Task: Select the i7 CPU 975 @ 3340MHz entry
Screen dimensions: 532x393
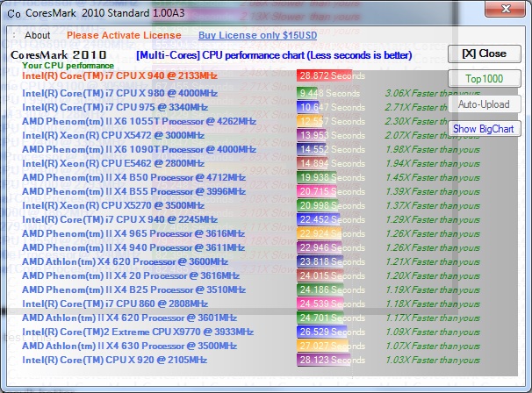Action: [115, 107]
